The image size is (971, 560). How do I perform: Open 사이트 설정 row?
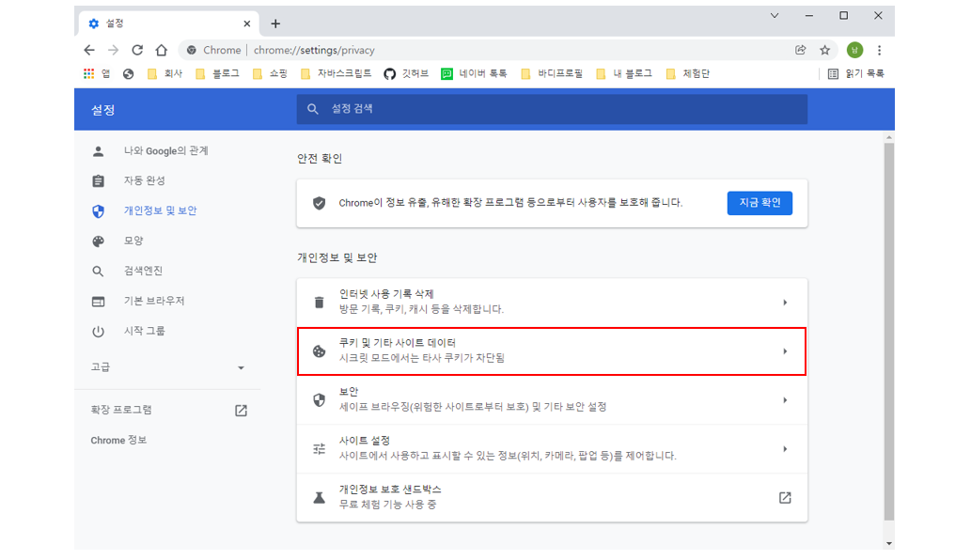click(552, 448)
